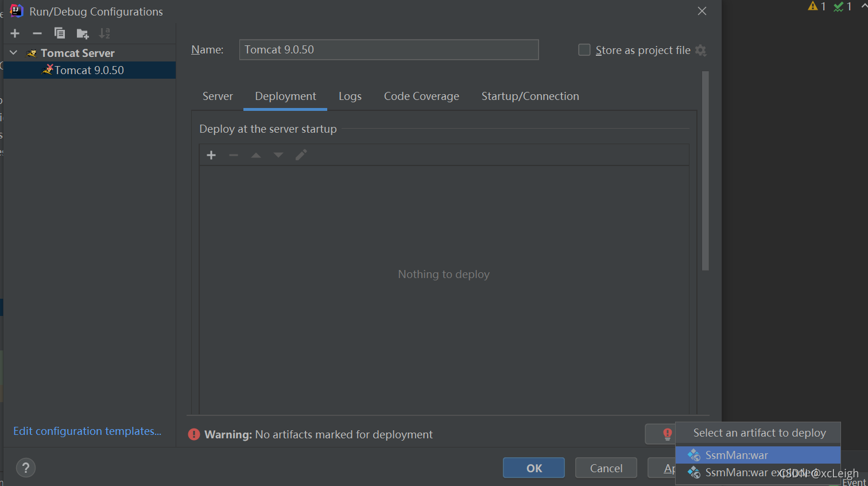Click the red warning icon near message
The image size is (868, 486).
[x=194, y=435]
